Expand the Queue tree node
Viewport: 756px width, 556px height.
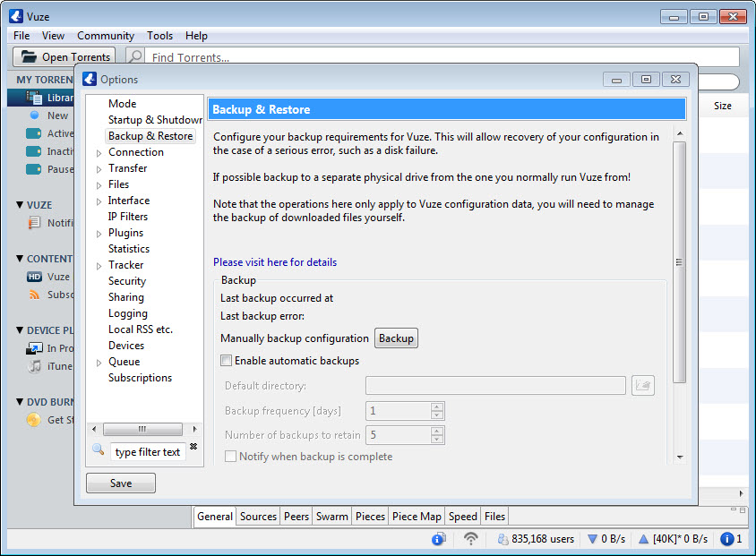pyautogui.click(x=99, y=363)
